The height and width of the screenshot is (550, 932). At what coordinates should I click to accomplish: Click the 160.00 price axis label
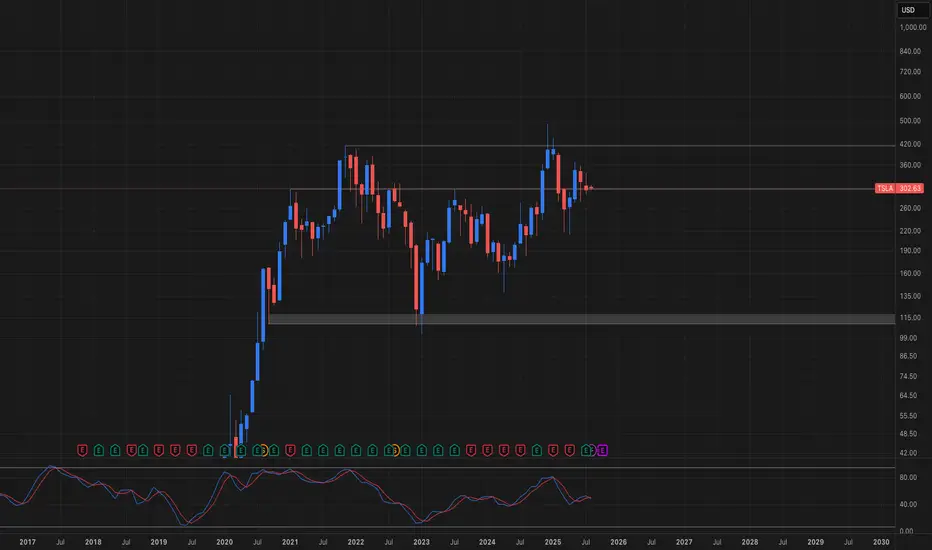coord(910,274)
